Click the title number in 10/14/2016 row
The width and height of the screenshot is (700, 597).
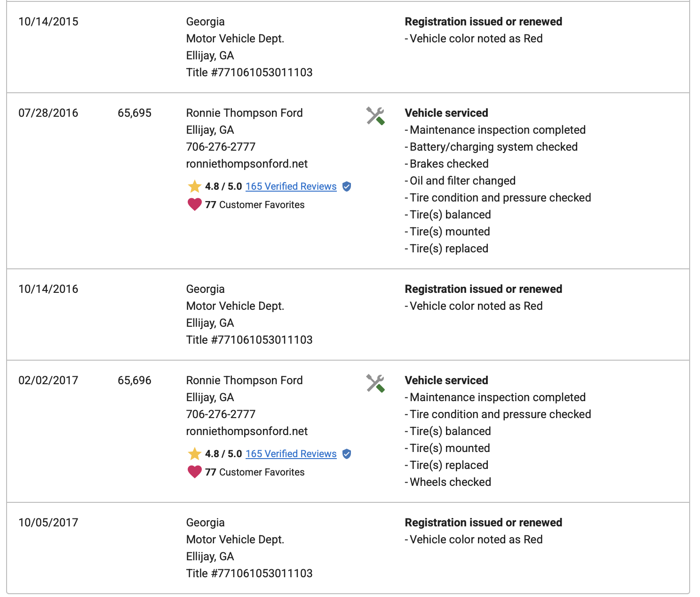249,340
